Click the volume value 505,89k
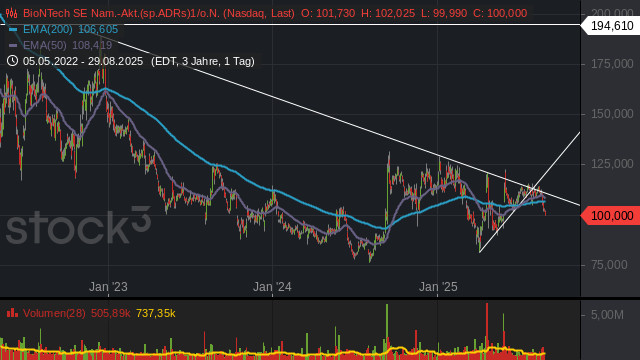 (x=110, y=313)
